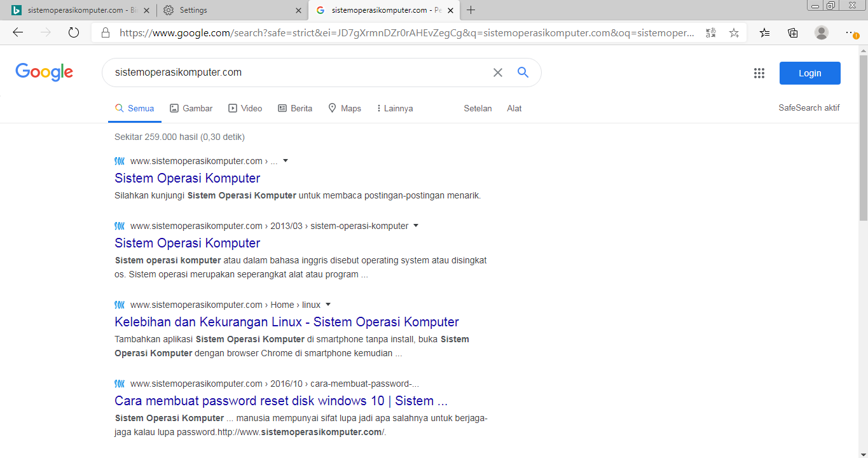Switch to the Settings browser tab
868x458 pixels.
point(232,10)
